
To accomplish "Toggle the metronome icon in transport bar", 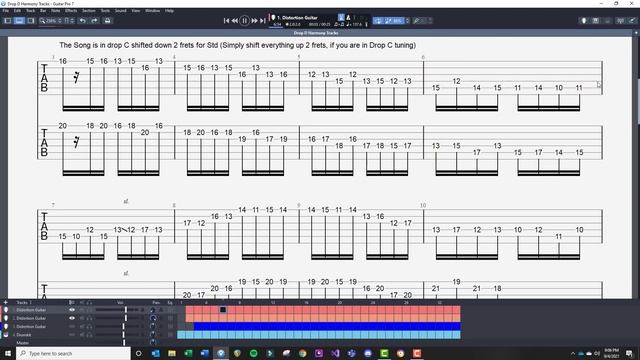I will [348, 18].
